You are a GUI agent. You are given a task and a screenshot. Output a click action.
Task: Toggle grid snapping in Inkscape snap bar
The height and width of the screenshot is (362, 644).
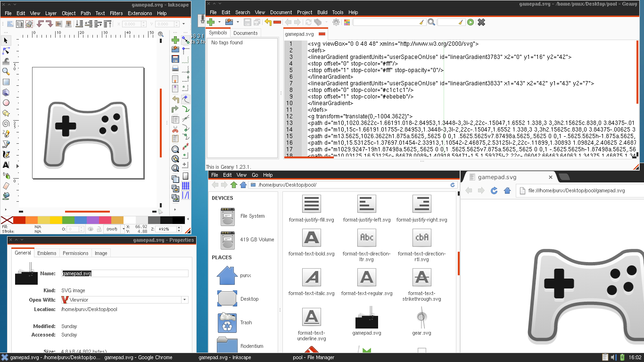186,185
